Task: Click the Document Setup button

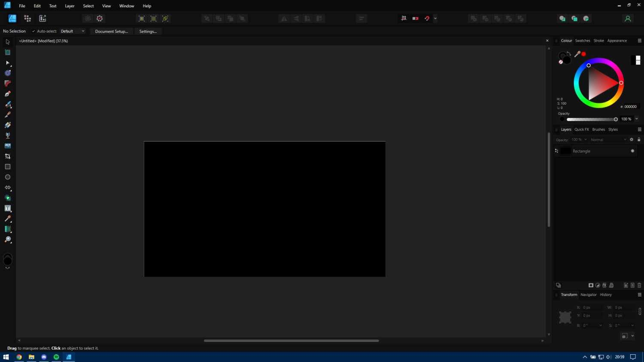Action: [x=111, y=31]
